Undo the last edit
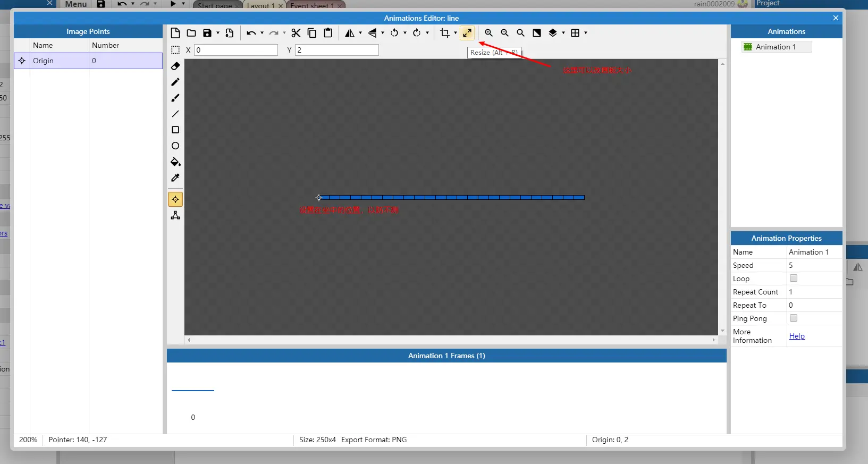Screen dimensions: 868x464 [x=251, y=33]
